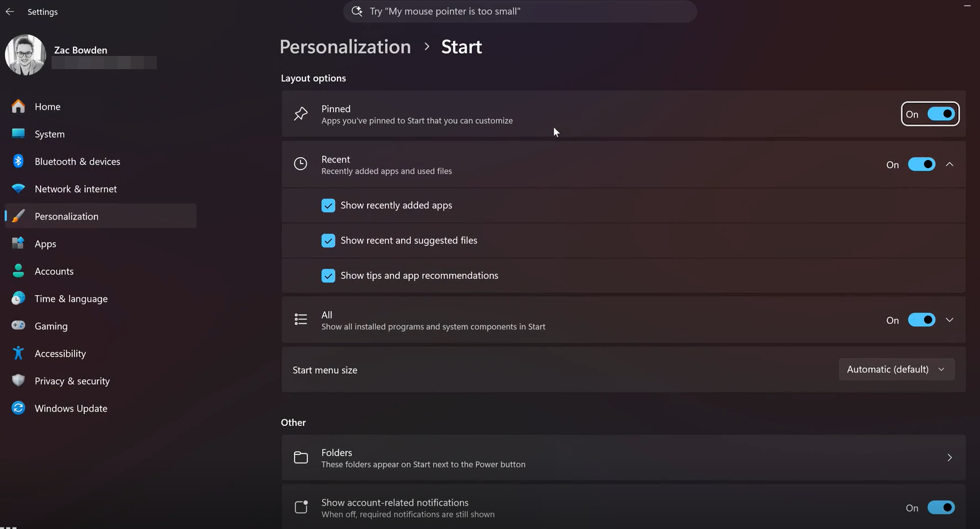
Task: Click the Accessibility figure icon
Action: pyautogui.click(x=18, y=353)
